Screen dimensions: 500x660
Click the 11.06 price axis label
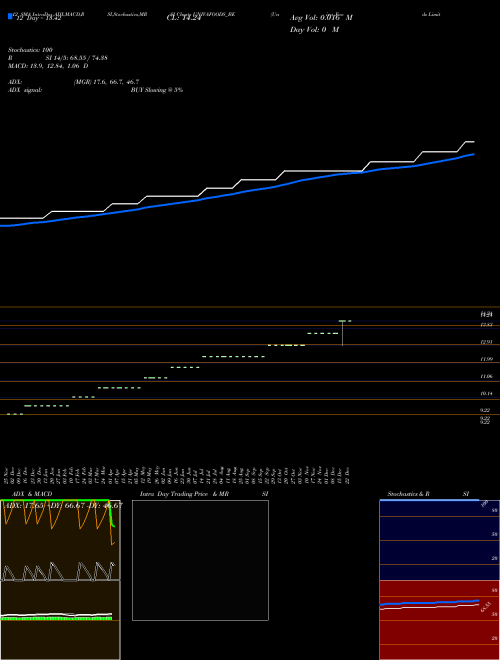(x=487, y=376)
